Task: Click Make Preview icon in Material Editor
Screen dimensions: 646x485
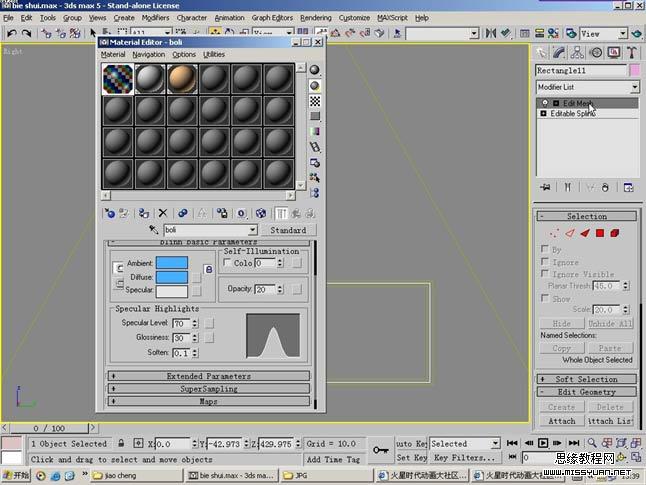Action: tap(315, 147)
